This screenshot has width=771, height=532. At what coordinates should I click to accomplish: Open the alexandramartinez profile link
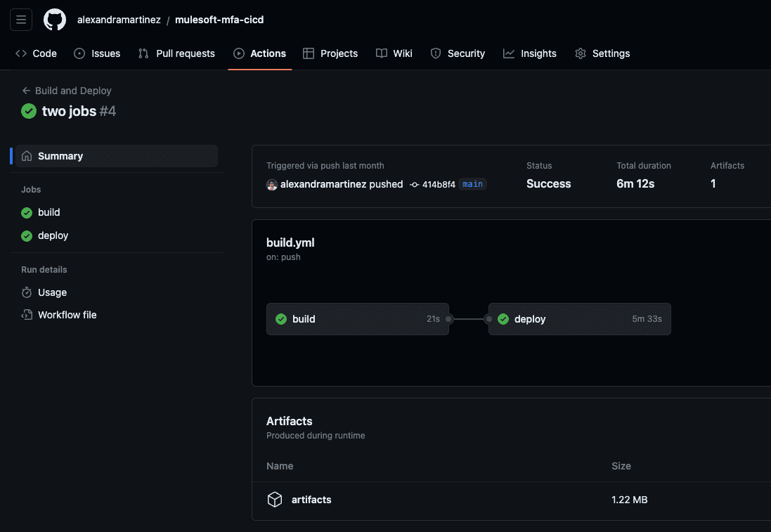(119, 20)
